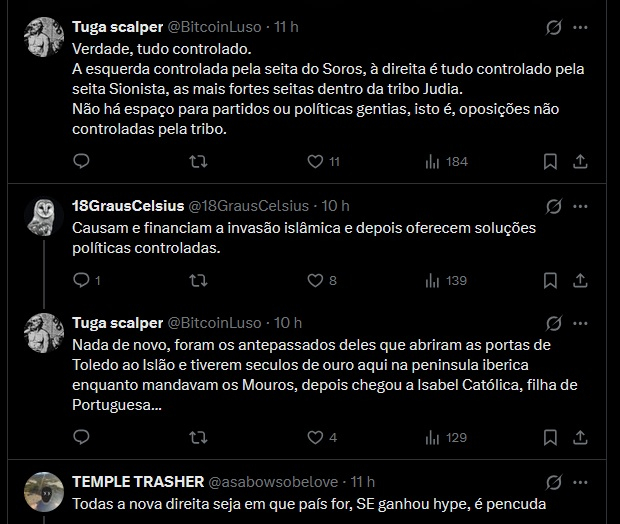The width and height of the screenshot is (620, 524).
Task: Share the 18GrausCelsius post
Action: [x=580, y=281]
